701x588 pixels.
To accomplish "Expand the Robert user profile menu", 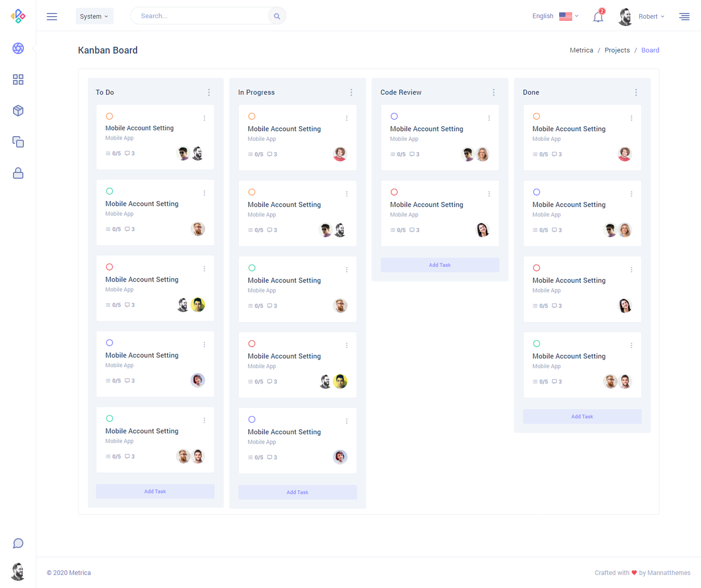I will tap(642, 17).
